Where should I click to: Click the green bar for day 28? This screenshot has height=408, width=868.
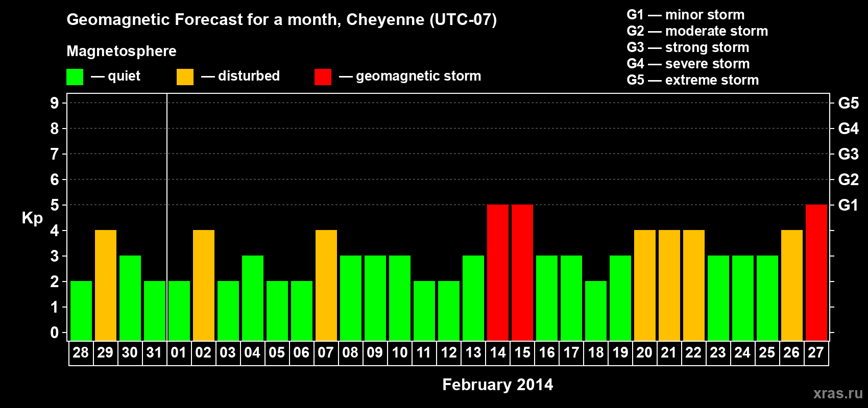coord(81,311)
